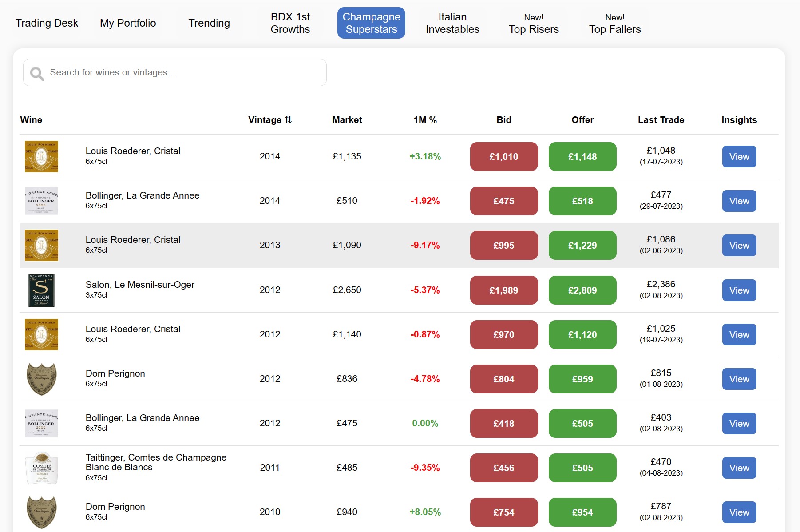View insights for Dom Perignon 2012
This screenshot has height=532, width=800.
(739, 379)
